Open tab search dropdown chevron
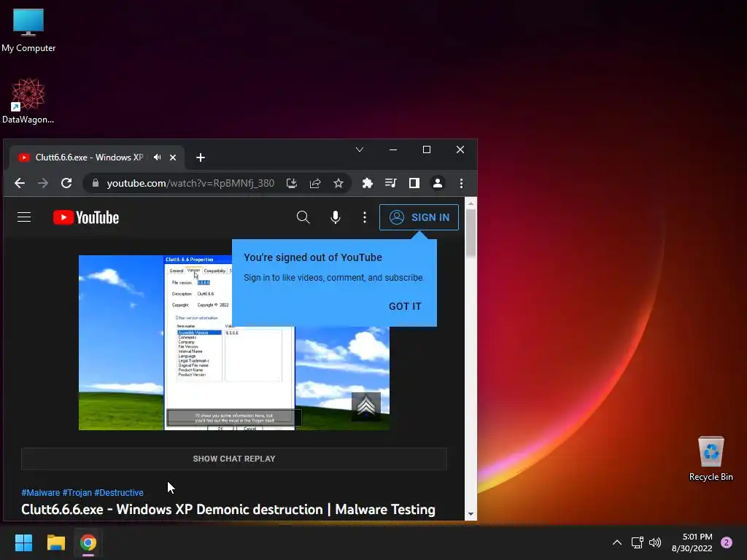 click(x=360, y=149)
